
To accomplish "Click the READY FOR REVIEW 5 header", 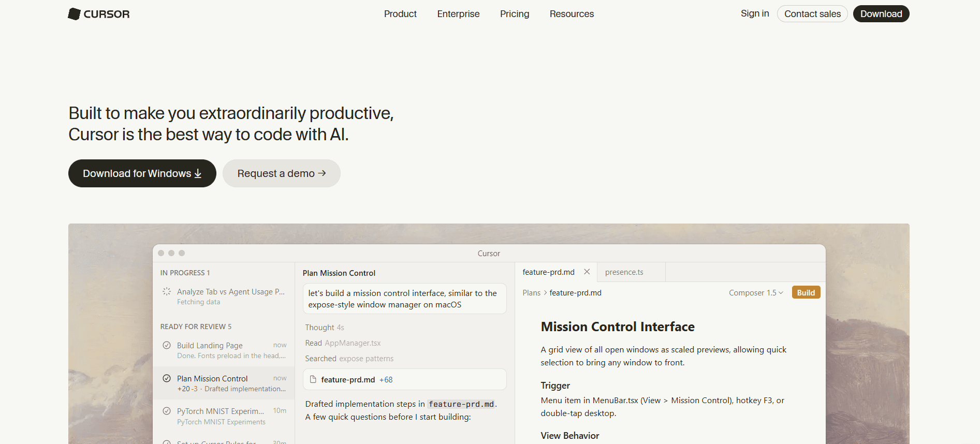I will pyautogui.click(x=196, y=327).
